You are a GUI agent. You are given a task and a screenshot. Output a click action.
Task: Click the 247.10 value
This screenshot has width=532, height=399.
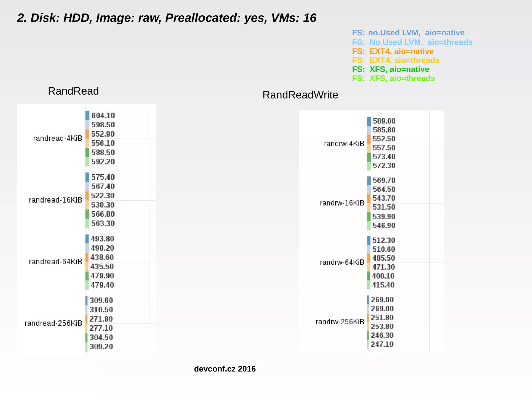(382, 344)
